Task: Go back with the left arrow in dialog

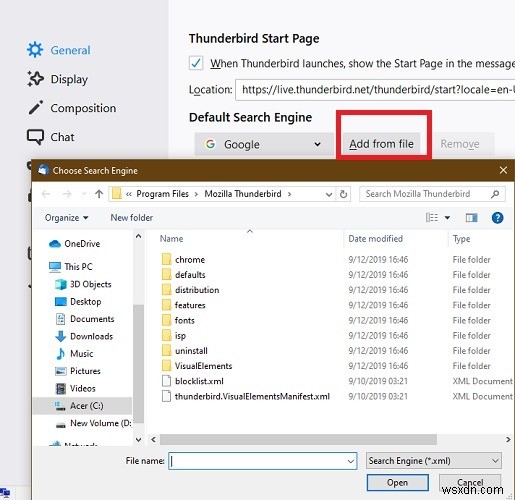Action: (x=46, y=194)
